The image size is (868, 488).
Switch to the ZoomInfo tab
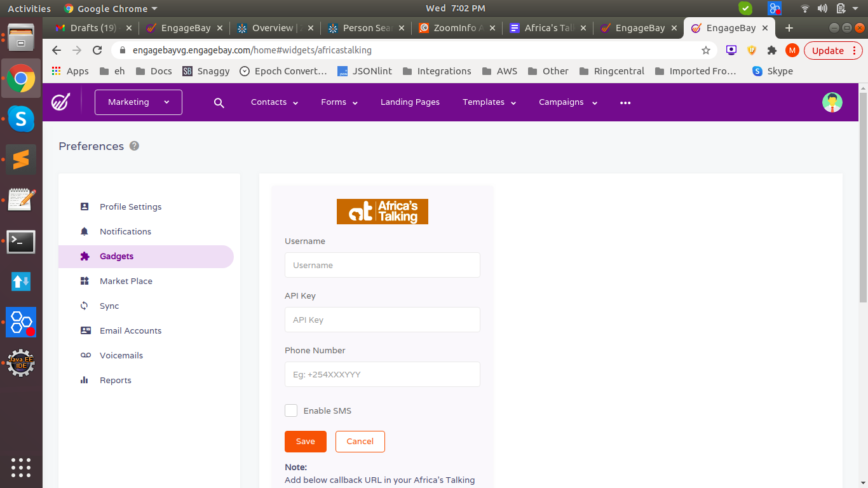456,28
